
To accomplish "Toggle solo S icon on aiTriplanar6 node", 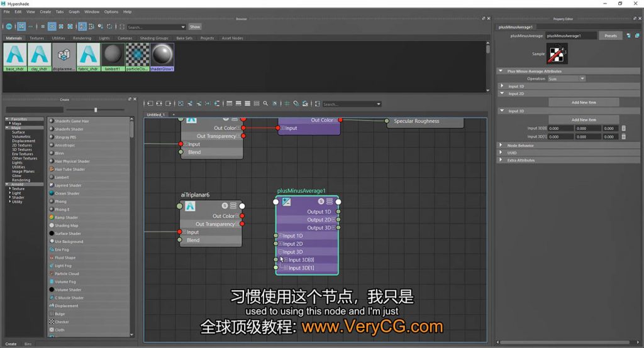I will (x=225, y=205).
